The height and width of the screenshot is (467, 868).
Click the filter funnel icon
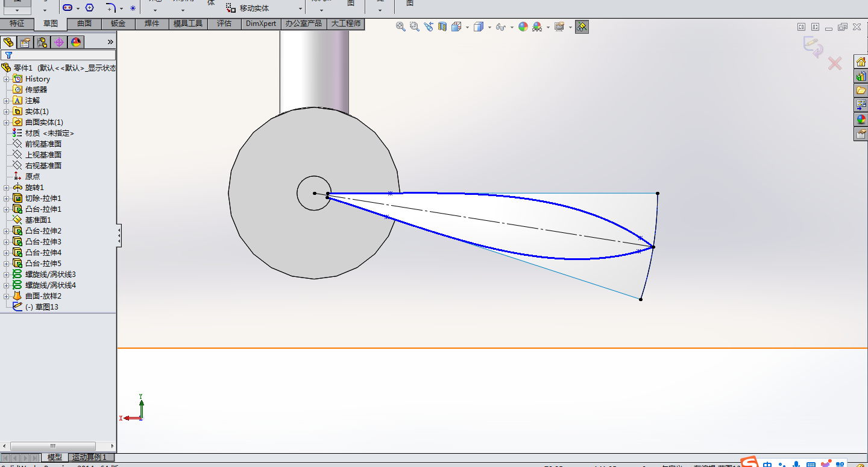coord(8,56)
